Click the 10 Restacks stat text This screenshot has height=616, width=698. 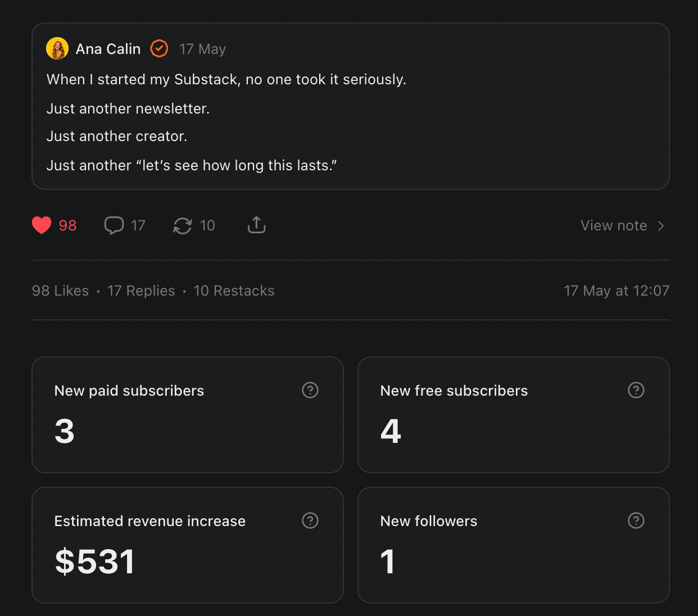tap(234, 291)
